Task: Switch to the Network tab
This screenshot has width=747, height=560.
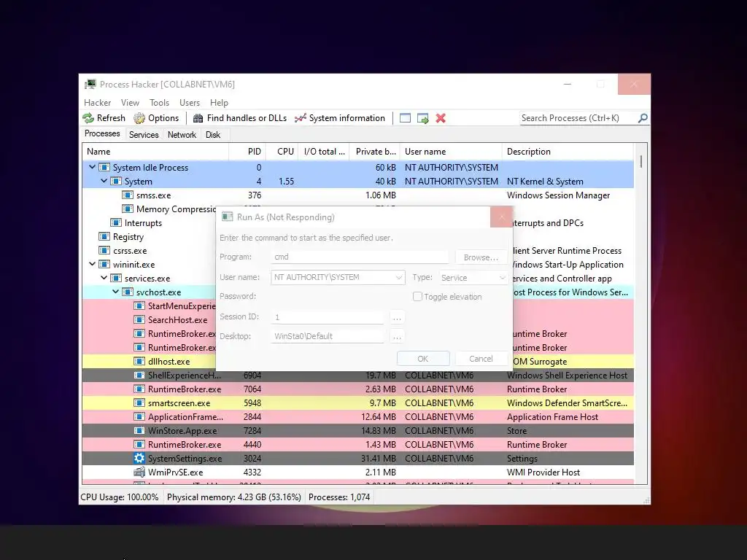Action: coord(182,135)
